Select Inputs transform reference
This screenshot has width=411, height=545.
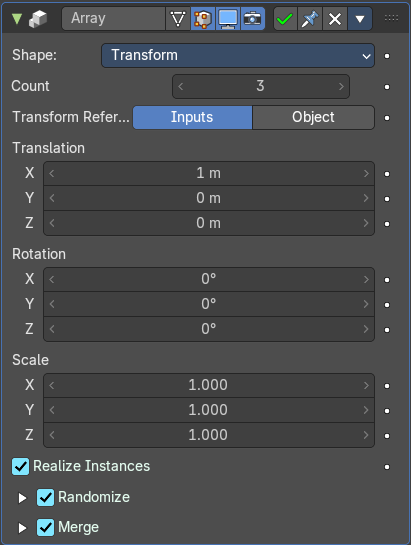click(x=192, y=117)
